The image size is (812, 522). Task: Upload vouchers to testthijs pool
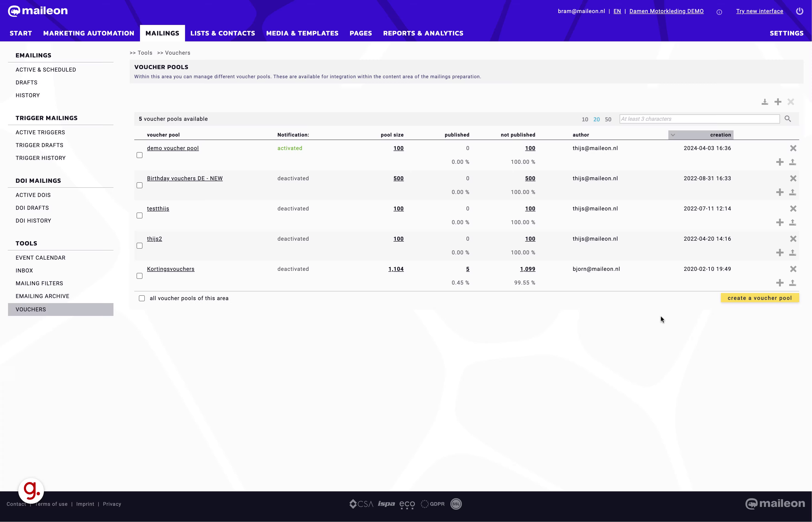pyautogui.click(x=792, y=222)
